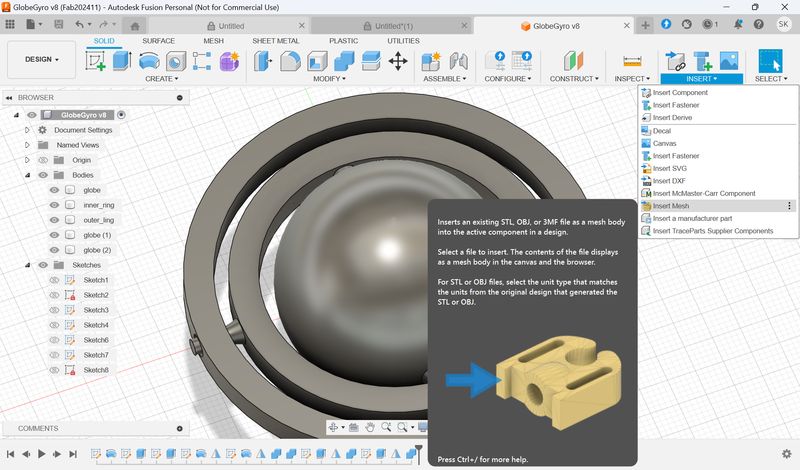This screenshot has height=470, width=800.
Task: Select Sketch8 in the browser
Action: tap(96, 370)
